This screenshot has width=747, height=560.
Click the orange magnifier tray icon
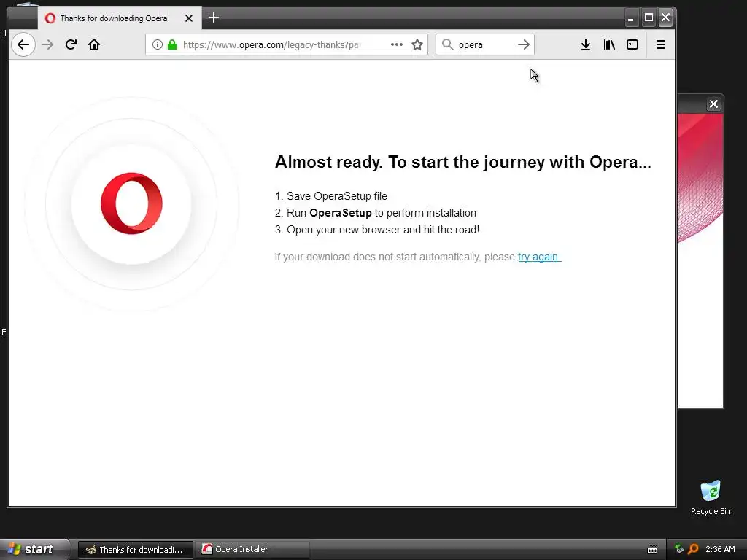pos(693,549)
